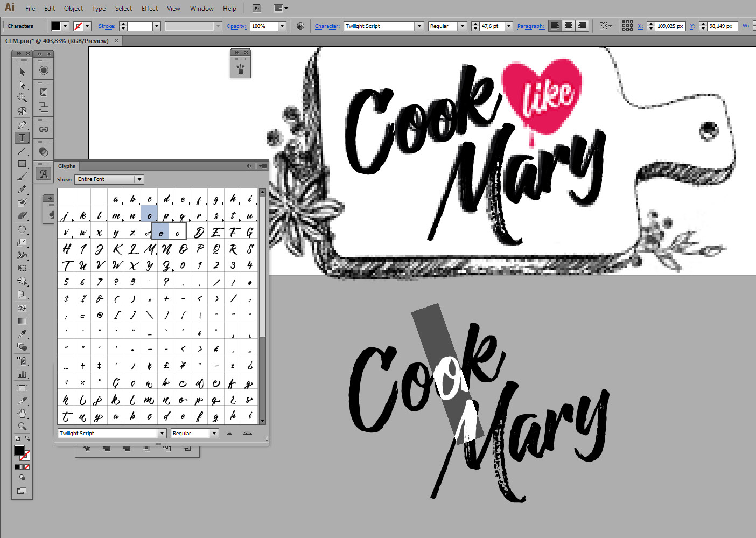The height and width of the screenshot is (538, 756).
Task: Choose the Mesh tool
Action: pos(22,308)
